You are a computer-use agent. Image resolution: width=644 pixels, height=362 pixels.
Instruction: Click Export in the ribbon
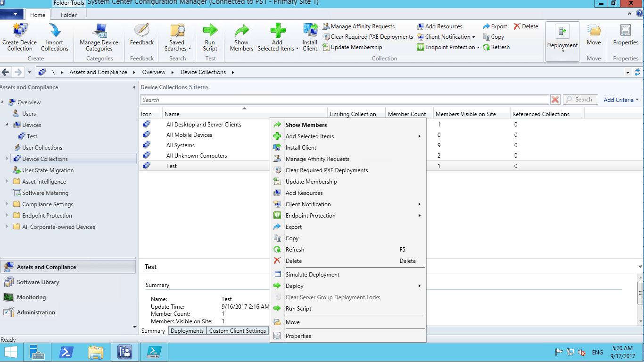495,26
